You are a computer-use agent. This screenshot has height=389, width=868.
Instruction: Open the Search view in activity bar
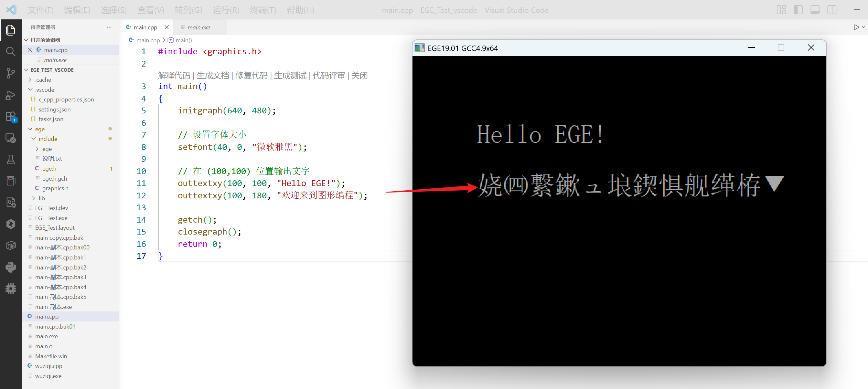point(10,51)
